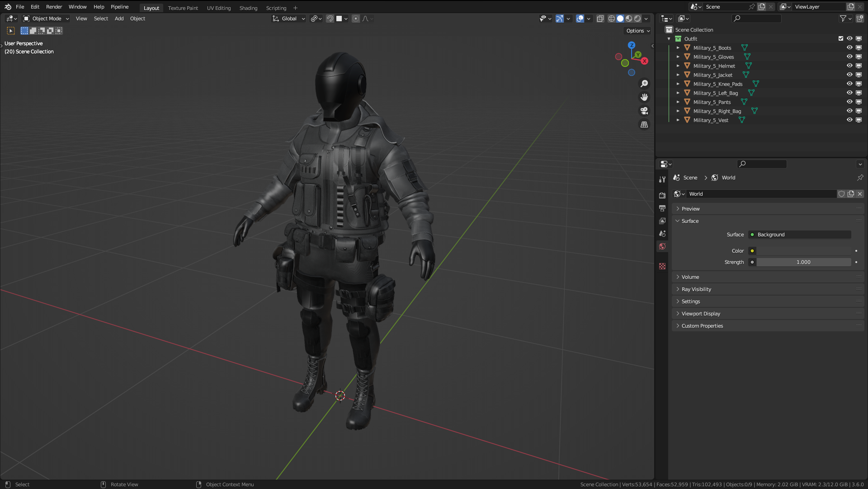Open the Object Mode dropdown
The height and width of the screenshot is (489, 868).
45,19
